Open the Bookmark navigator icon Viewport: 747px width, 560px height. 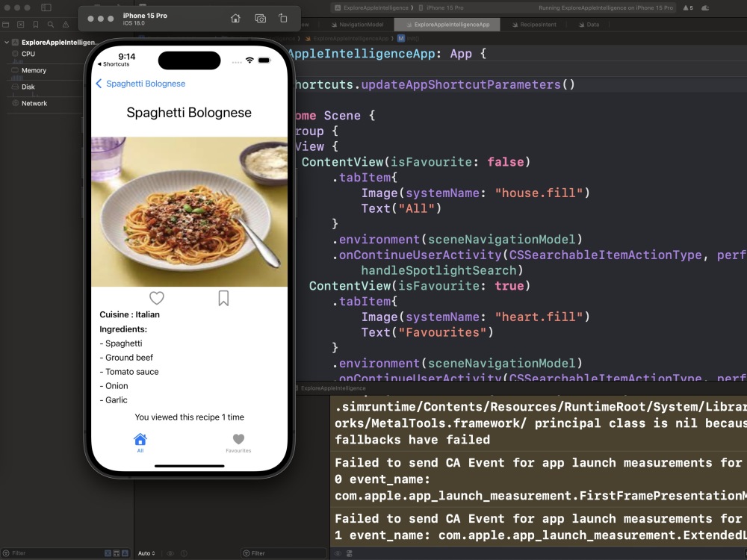coord(36,25)
